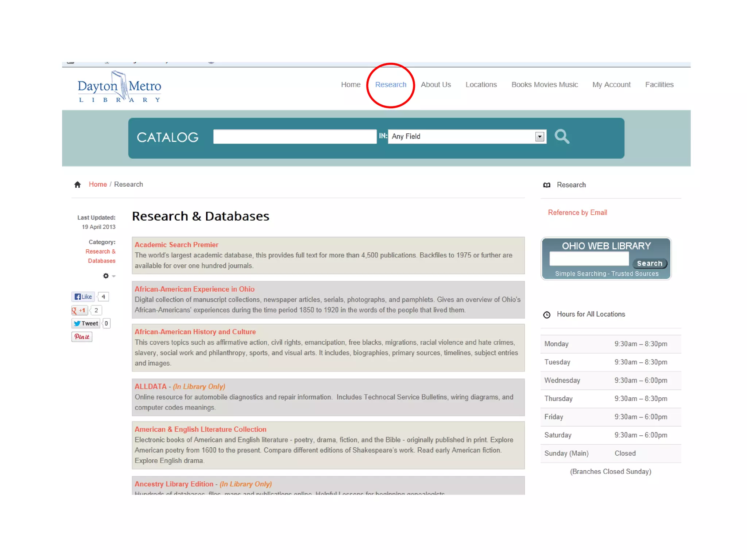Open Books Movies Music menu
This screenshot has width=747, height=560.
tap(544, 85)
